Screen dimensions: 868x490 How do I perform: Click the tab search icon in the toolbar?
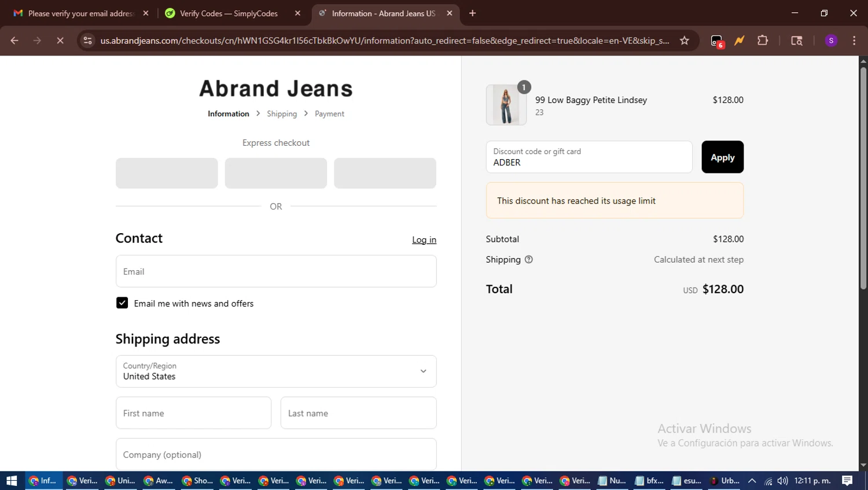pyautogui.click(x=797, y=40)
